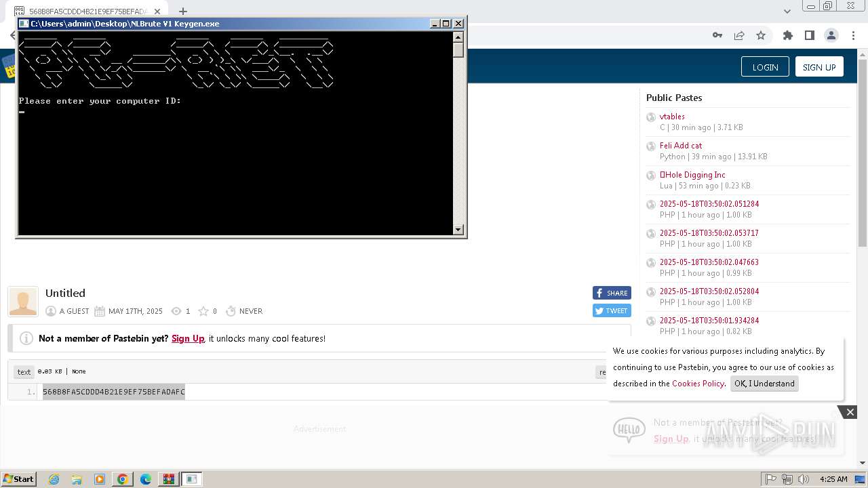868x488 pixels.
Task: Close the bottom popup with the X
Action: pos(850,412)
